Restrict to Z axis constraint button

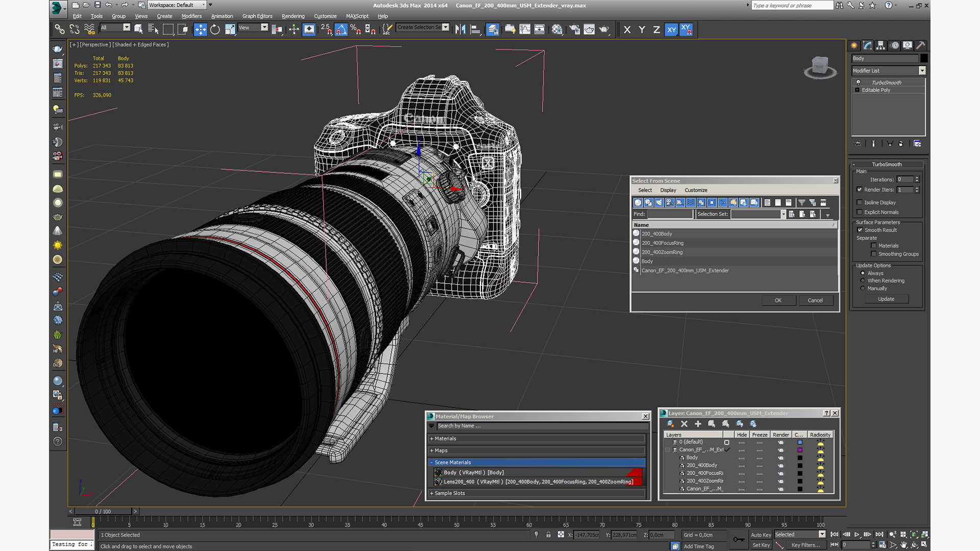[656, 30]
